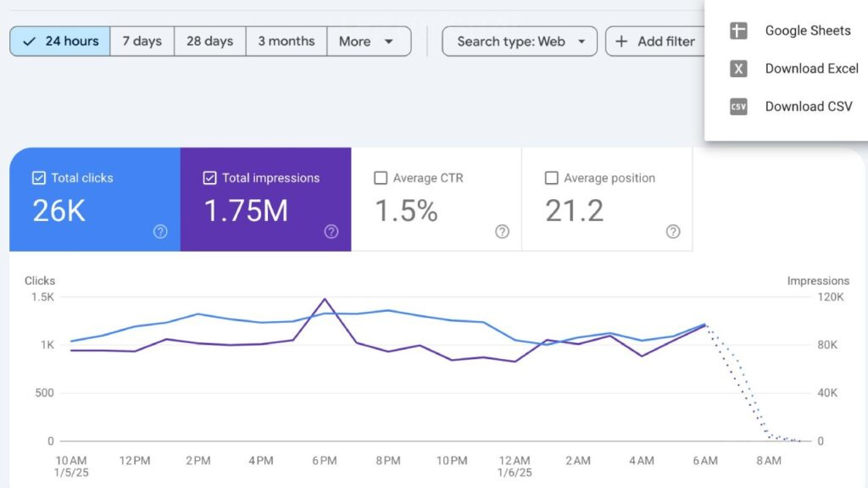Select the 24 hours date range
Image resolution: width=868 pixels, height=488 pixels.
click(60, 42)
